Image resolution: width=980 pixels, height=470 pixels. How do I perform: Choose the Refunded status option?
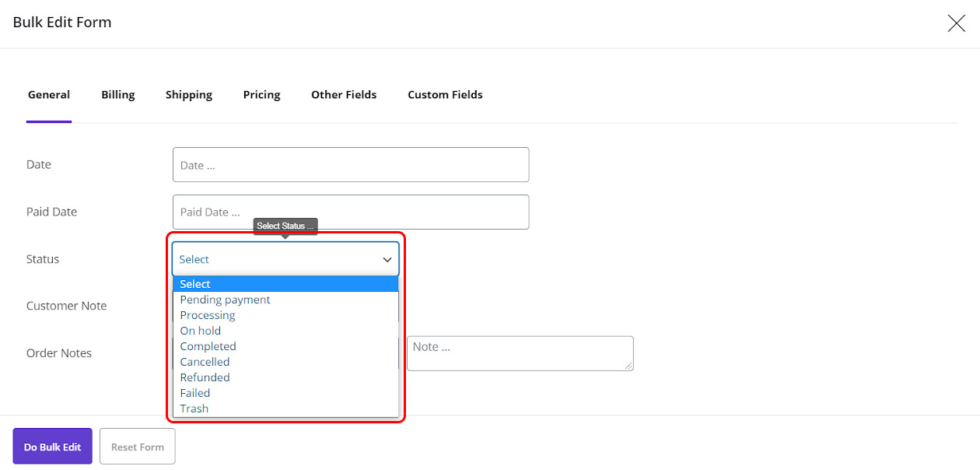(x=205, y=377)
